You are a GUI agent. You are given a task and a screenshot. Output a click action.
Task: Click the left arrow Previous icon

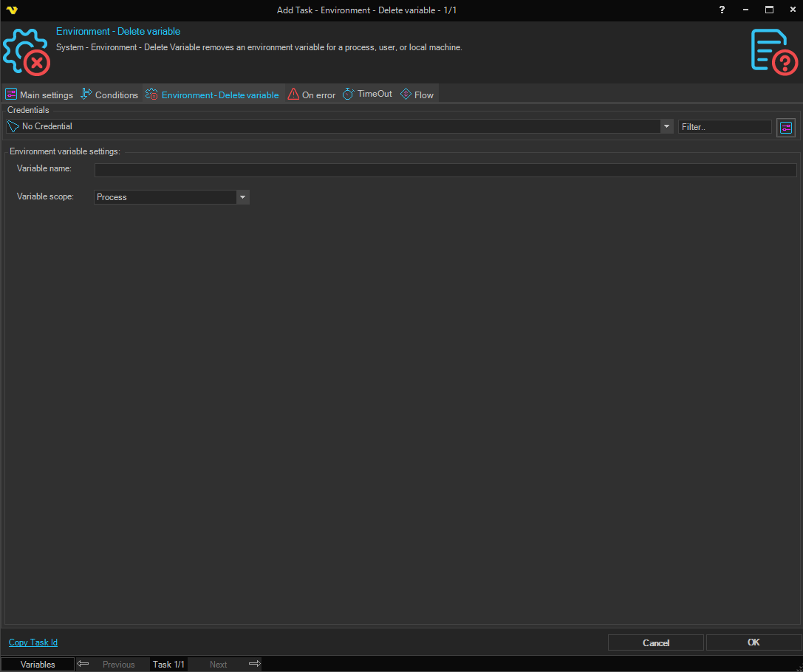pyautogui.click(x=83, y=664)
